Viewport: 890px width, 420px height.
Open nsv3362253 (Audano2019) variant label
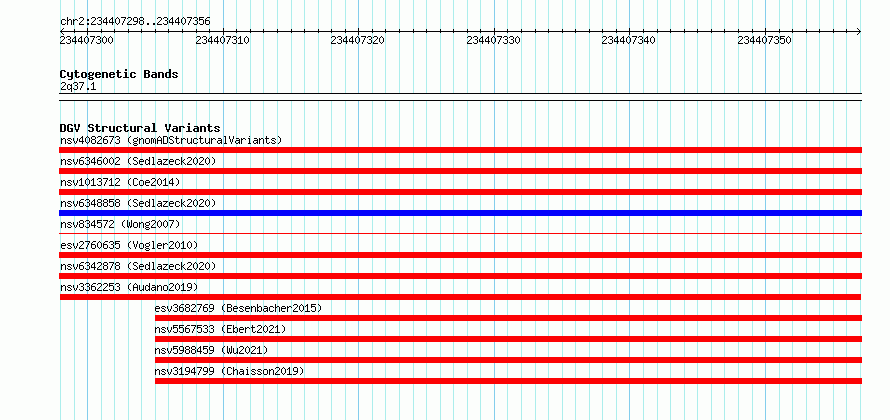pos(129,287)
